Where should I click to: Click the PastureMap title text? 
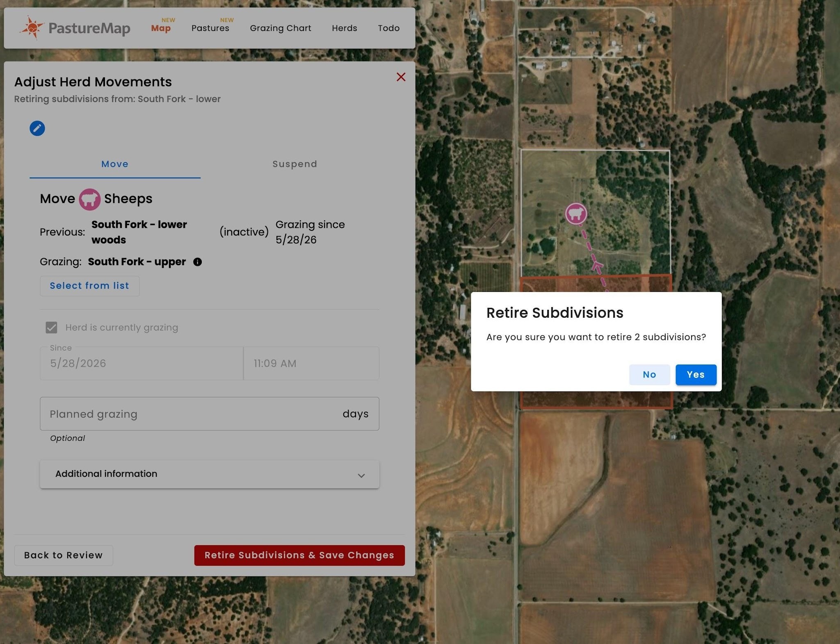(89, 28)
